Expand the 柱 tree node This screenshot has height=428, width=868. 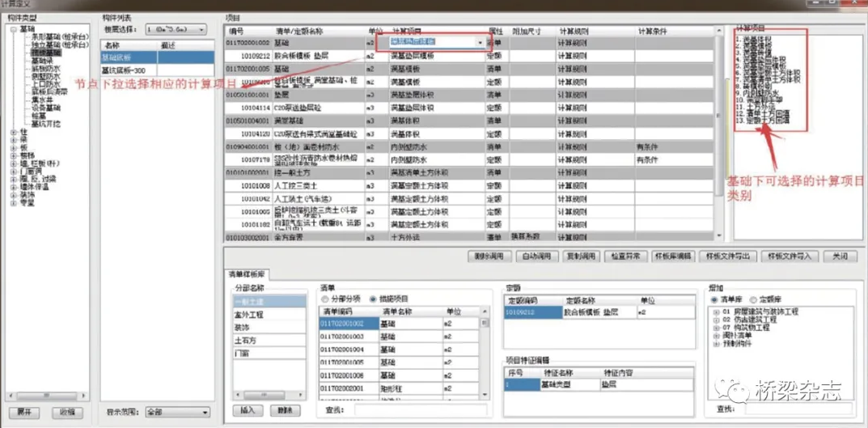click(x=15, y=133)
